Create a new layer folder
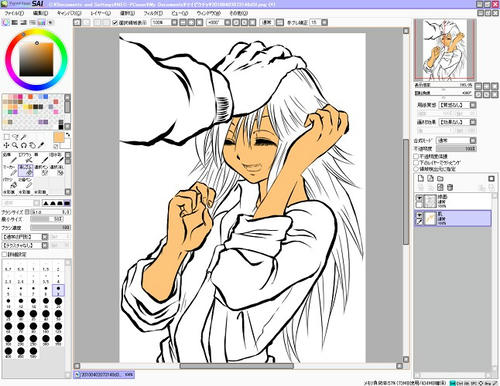The height and width of the screenshot is (386, 500). pos(440,178)
